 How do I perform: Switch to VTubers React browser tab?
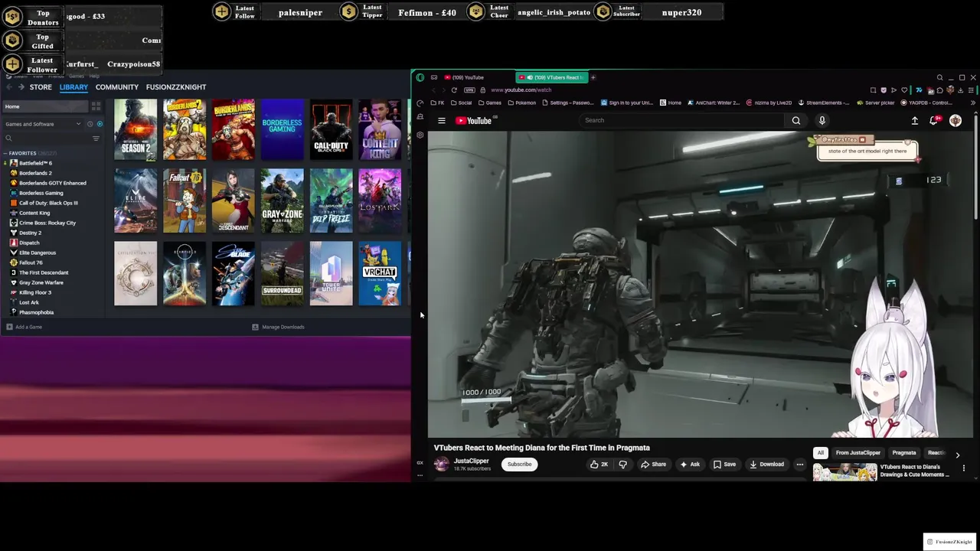(x=550, y=77)
